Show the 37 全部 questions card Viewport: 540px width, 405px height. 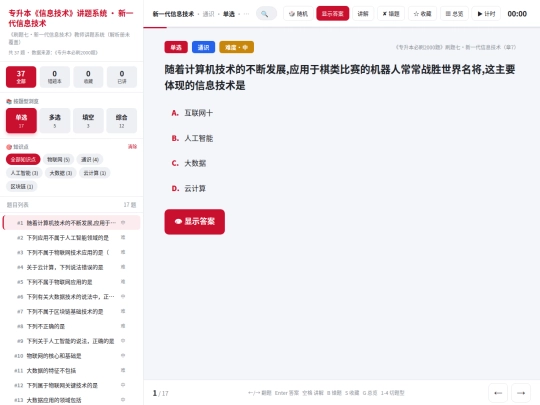click(21, 77)
